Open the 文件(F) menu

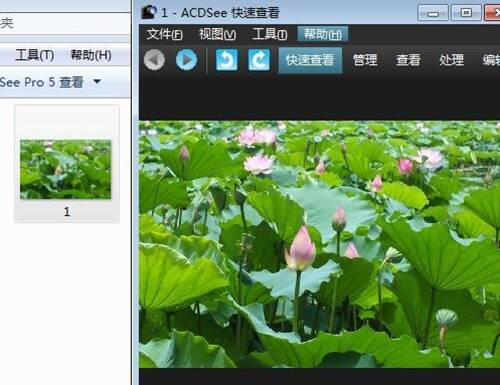pos(164,34)
